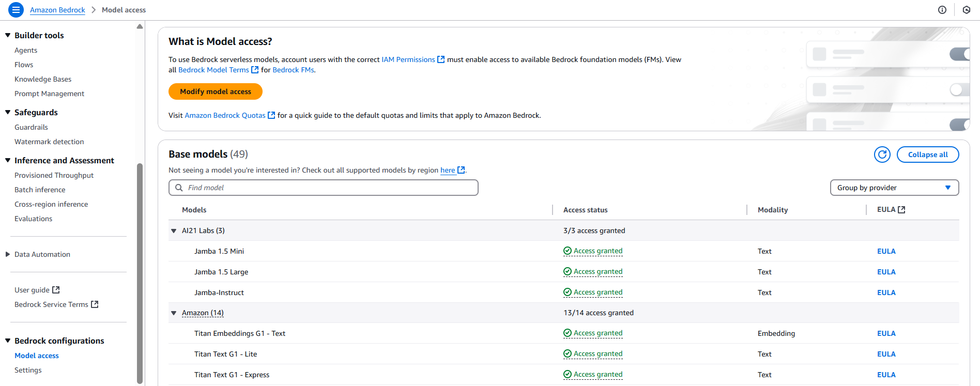Click the 'here' supported models link
Image resolution: width=980 pixels, height=386 pixels.
[448, 170]
